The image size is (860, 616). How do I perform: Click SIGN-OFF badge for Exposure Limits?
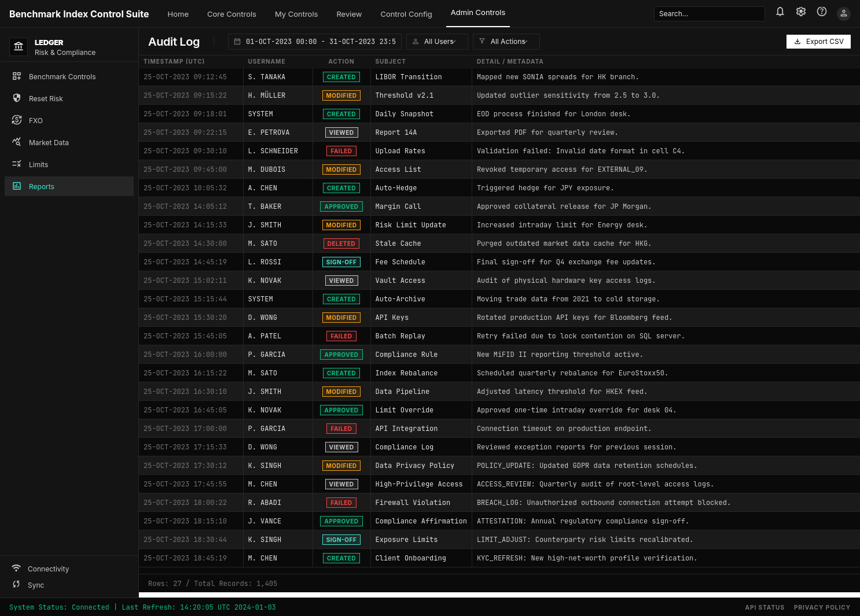pos(341,540)
